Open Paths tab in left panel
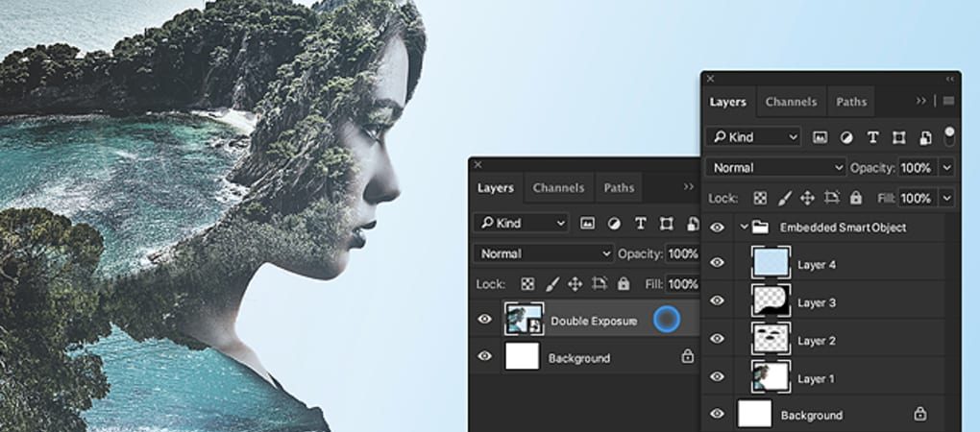The image size is (980, 432). pos(619,188)
